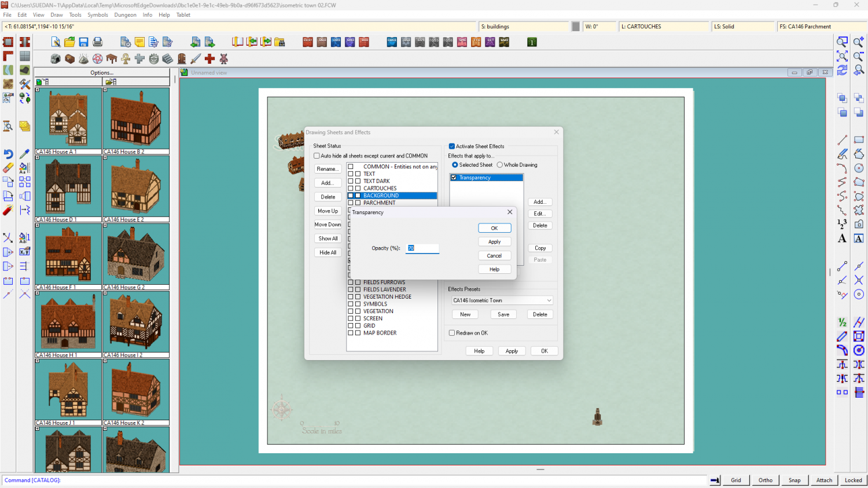Image resolution: width=868 pixels, height=488 pixels.
Task: Enable Redraw on OK checkbox
Action: pos(452,333)
